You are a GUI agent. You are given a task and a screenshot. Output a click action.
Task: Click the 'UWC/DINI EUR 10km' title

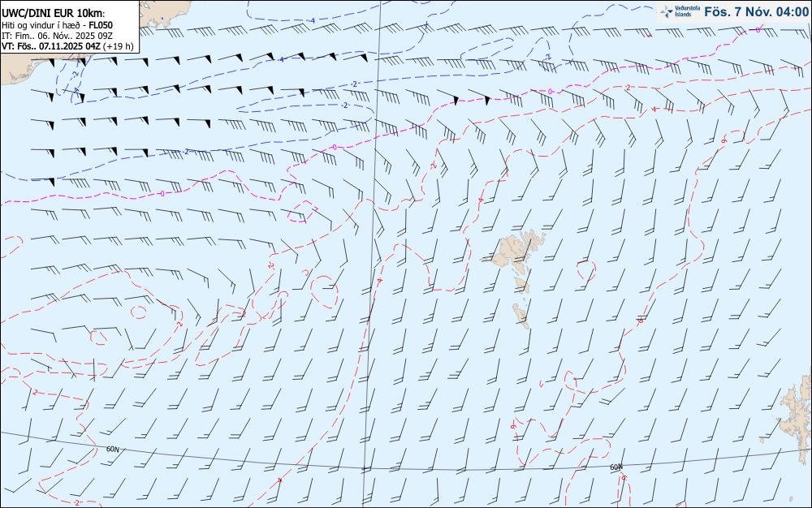click(x=52, y=14)
